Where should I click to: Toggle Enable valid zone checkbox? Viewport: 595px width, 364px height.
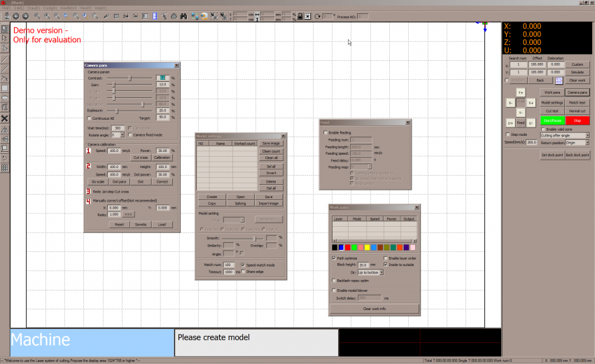(x=543, y=129)
